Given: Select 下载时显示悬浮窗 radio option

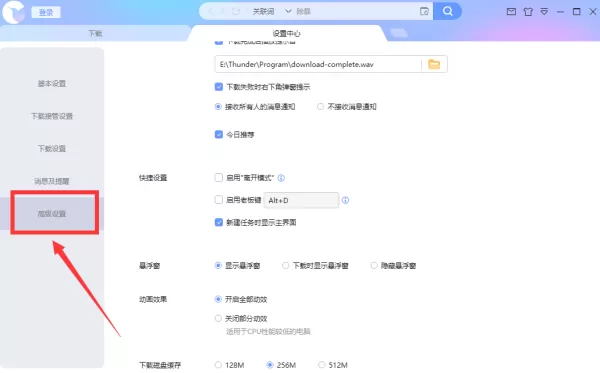Looking at the screenshot, I should click(285, 265).
